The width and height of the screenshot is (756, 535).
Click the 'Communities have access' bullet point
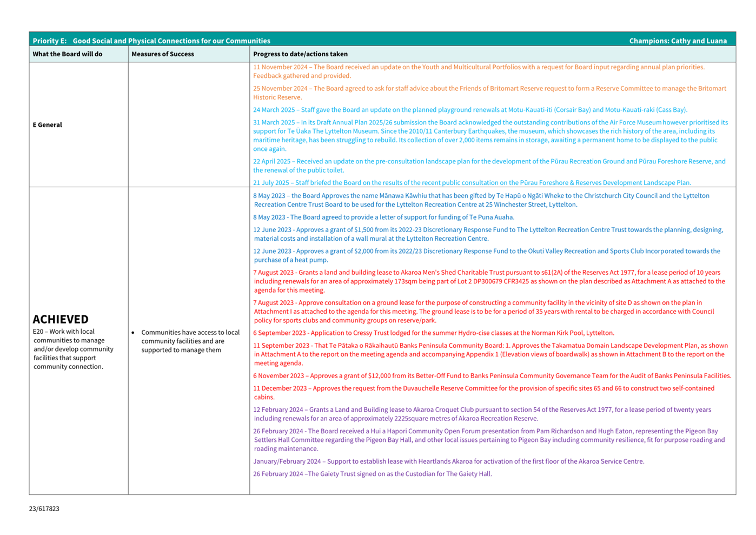[190, 341]
